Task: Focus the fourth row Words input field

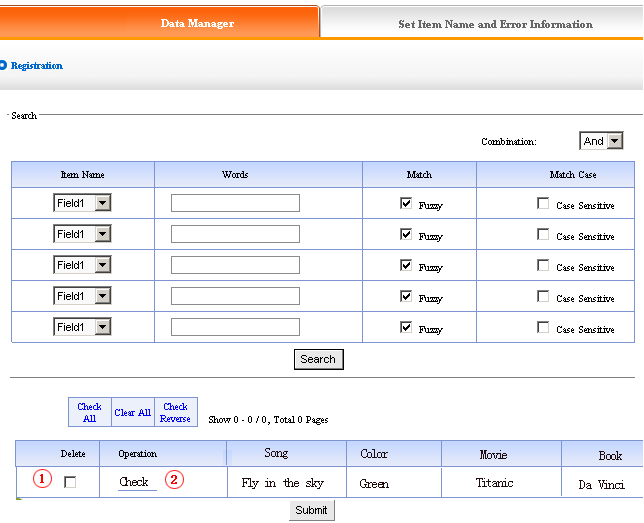Action: [235, 296]
